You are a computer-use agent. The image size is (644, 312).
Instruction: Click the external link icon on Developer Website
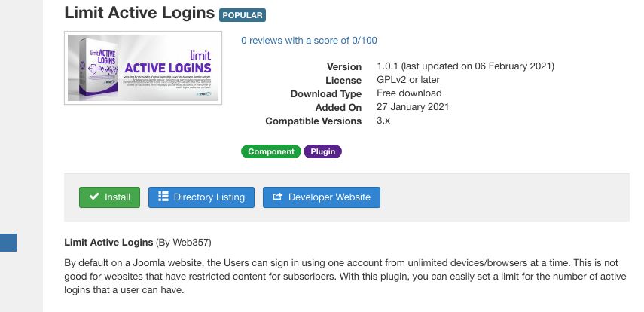tap(277, 197)
